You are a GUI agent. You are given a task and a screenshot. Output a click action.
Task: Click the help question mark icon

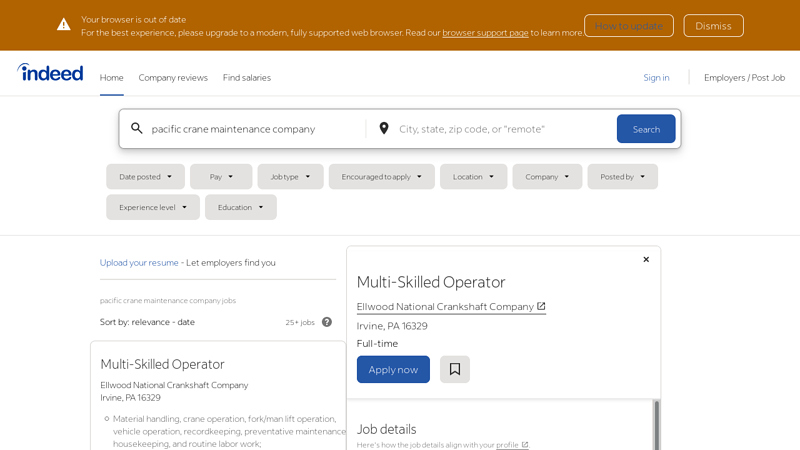point(327,322)
